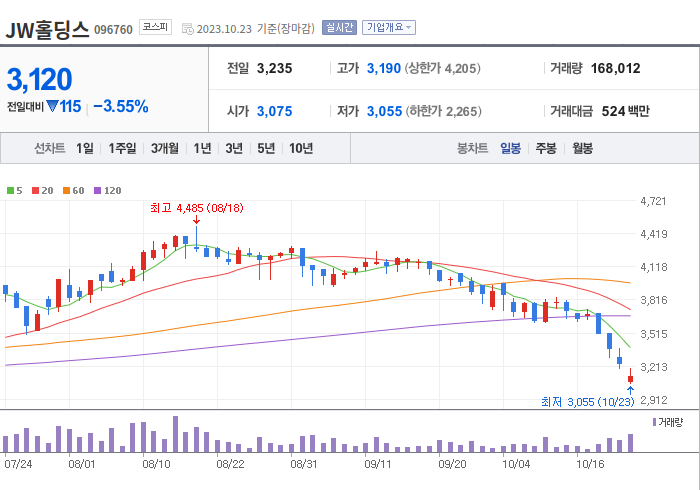The width and height of the screenshot is (700, 490).
Task: Click the current price 3,120
Action: [x=39, y=79]
